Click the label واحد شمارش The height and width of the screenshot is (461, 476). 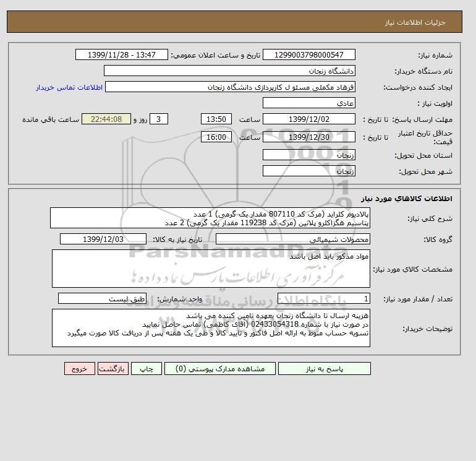pyautogui.click(x=179, y=299)
